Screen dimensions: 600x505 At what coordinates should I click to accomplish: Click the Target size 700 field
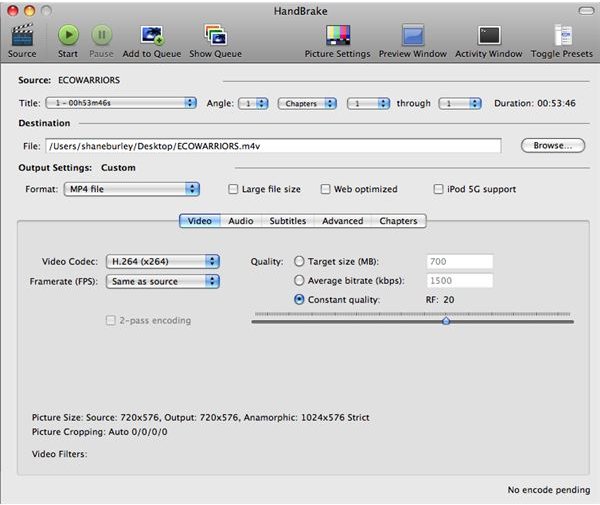tap(460, 261)
